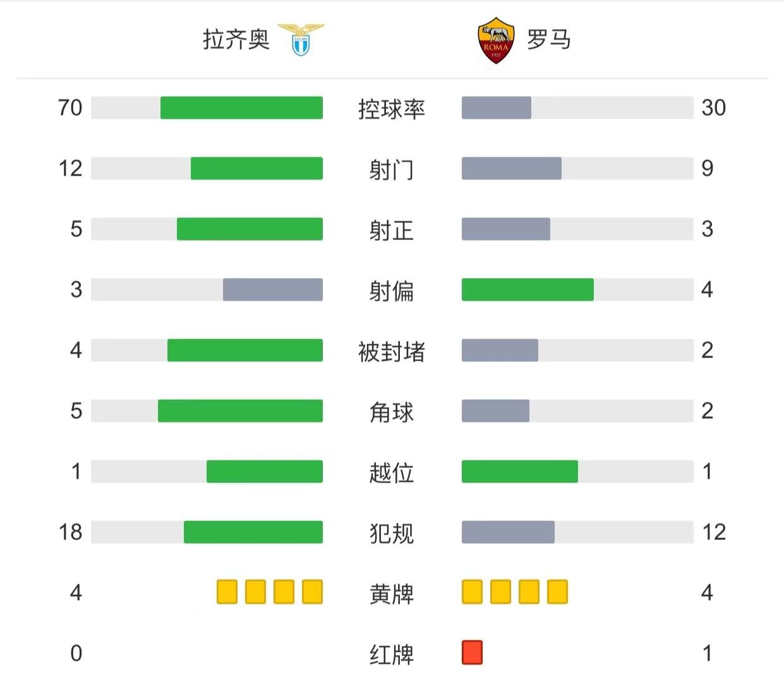
Task: Click the 黄牌 row label
Action: (x=392, y=594)
